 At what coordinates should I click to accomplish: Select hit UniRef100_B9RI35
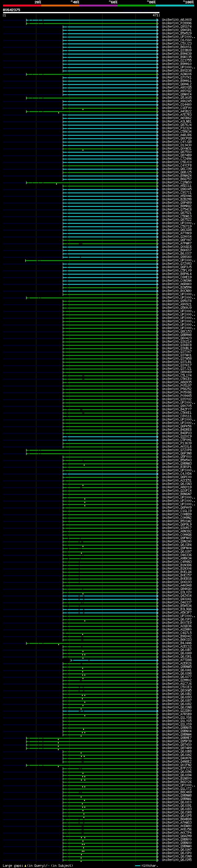coord(177,57)
